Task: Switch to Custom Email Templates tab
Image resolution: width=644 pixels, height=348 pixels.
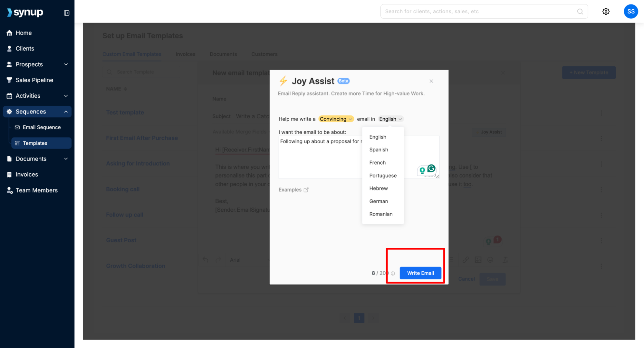Action: (x=132, y=54)
